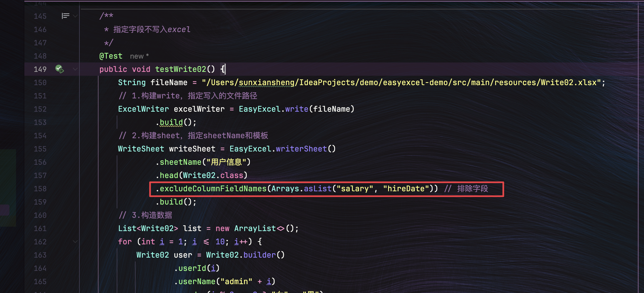Click the 'new *' author inlay hint
This screenshot has width=644, height=293.
coord(139,56)
